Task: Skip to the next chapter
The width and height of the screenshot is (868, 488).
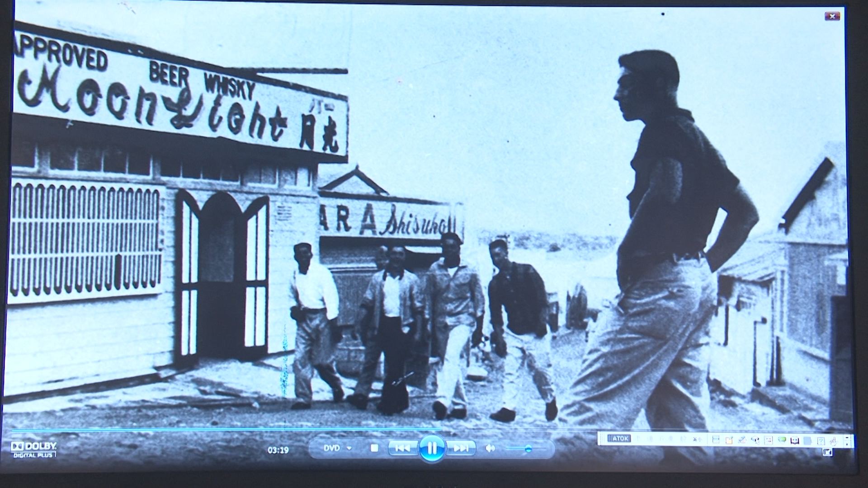Action: coord(460,448)
